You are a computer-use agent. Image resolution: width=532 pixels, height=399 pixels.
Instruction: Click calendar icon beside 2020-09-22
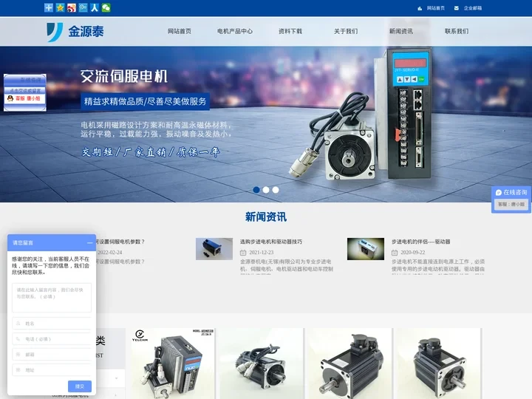(x=395, y=253)
